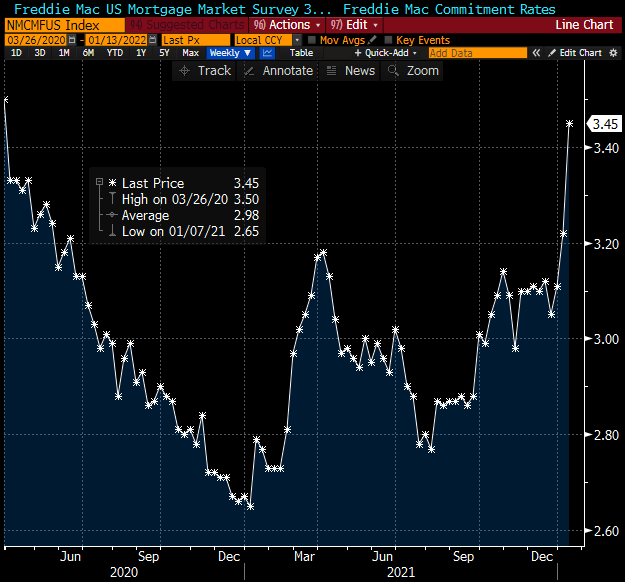This screenshot has height=582, width=625.
Task: Click the Low marker icon in legend
Action: (112, 230)
